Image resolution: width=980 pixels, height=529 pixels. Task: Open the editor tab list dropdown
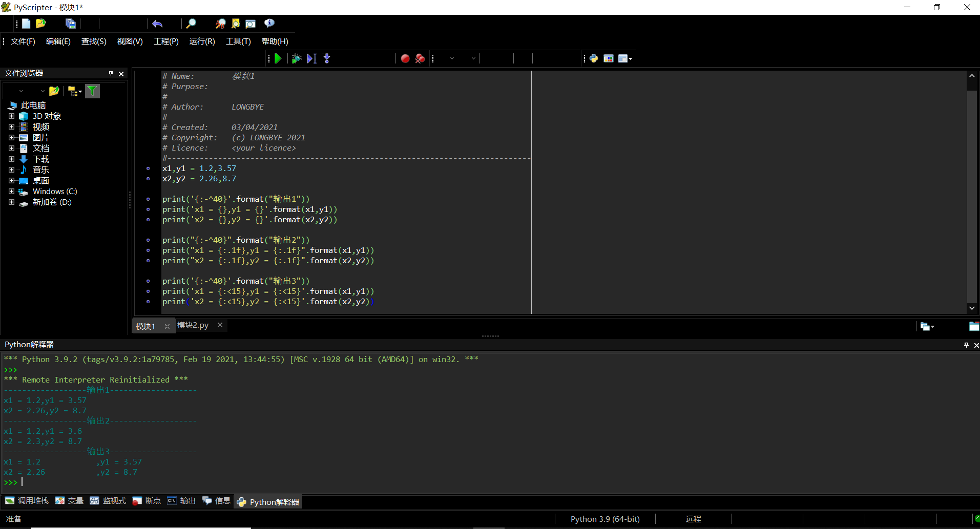(927, 326)
